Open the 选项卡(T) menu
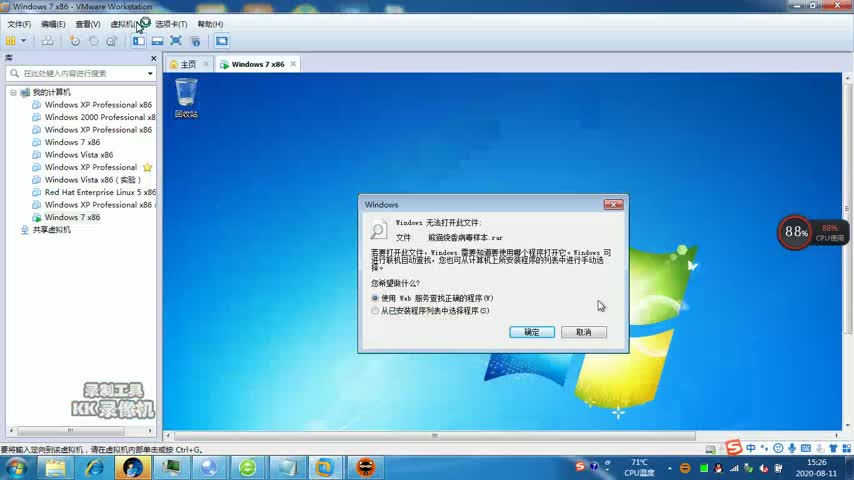Viewport: 854px width, 480px height. tap(171, 24)
